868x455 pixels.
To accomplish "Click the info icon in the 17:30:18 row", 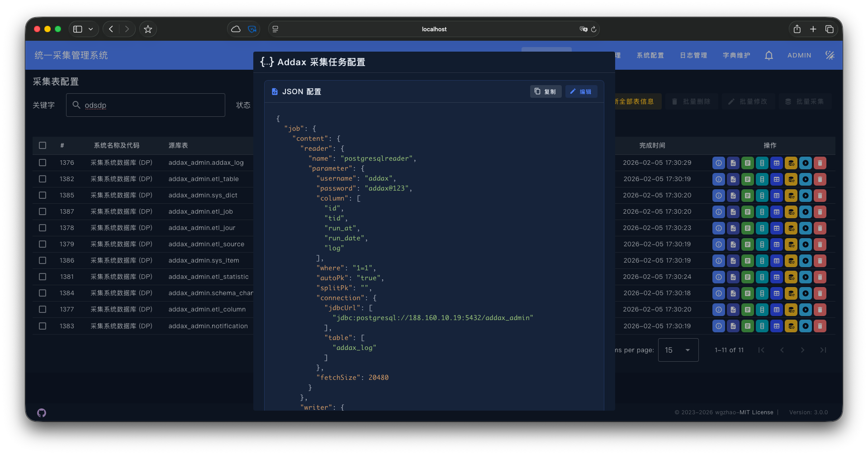I will 718,293.
